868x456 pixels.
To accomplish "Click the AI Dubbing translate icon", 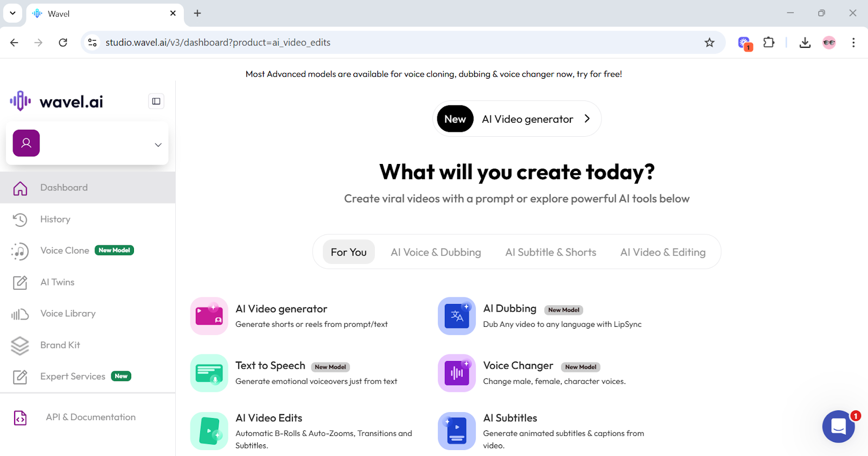I will pos(457,316).
